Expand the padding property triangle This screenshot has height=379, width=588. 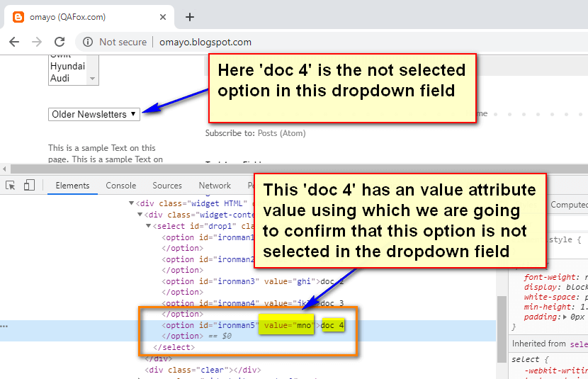click(565, 317)
